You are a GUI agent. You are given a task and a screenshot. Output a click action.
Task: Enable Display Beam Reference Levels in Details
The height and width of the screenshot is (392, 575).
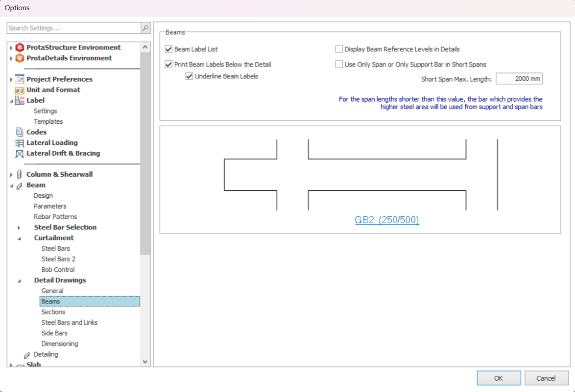click(339, 49)
